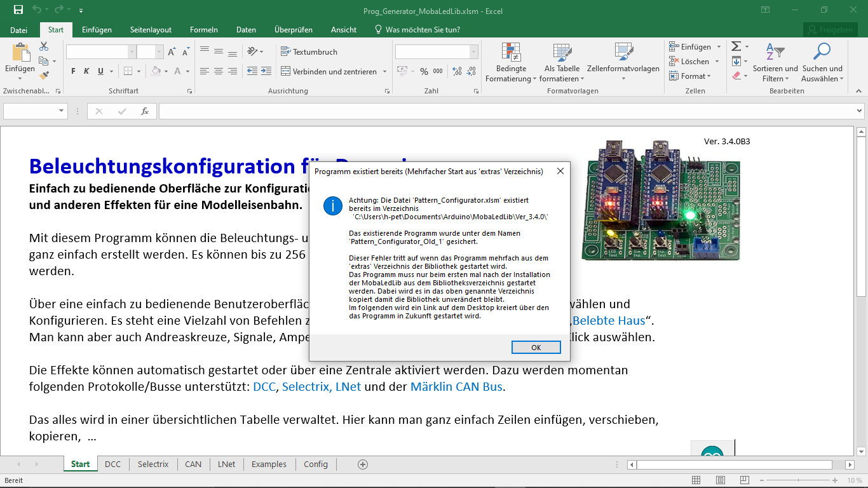Click the AutoSum sigma icon
868x488 pixels.
(736, 46)
